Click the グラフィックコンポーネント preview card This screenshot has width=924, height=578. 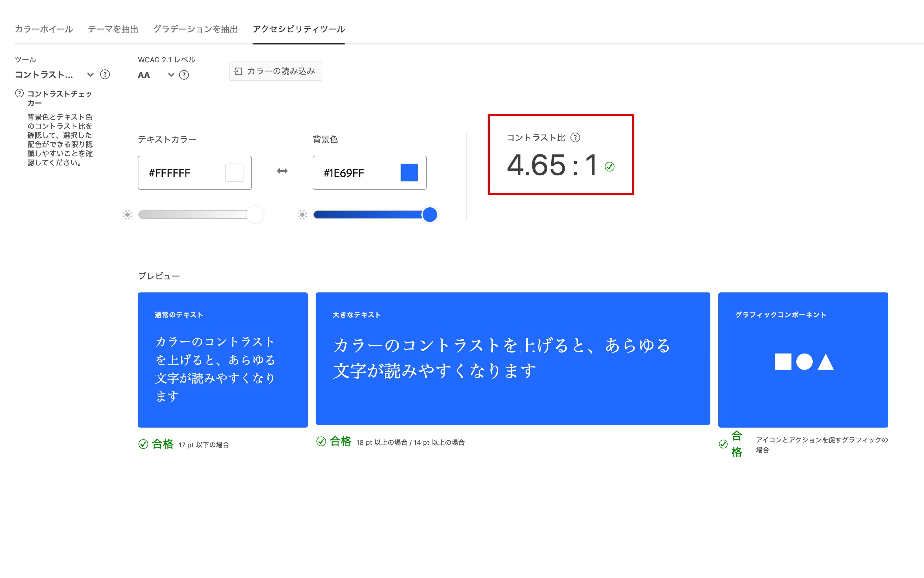click(x=803, y=360)
